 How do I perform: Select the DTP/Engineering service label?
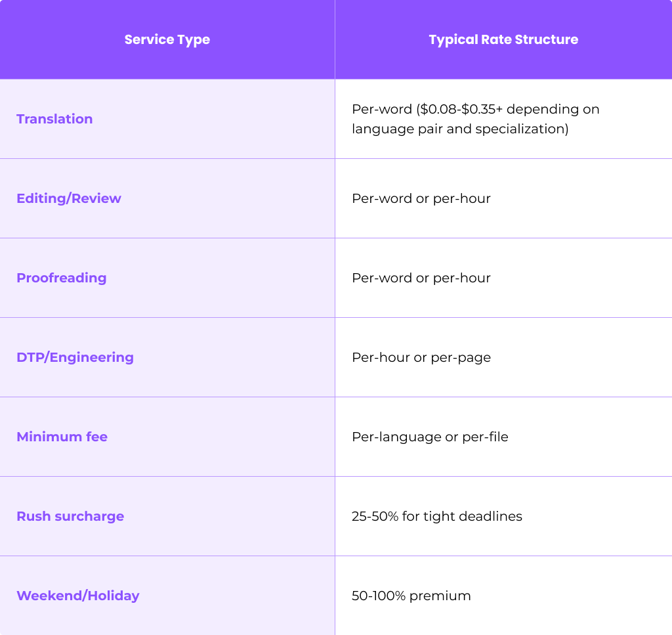(75, 357)
